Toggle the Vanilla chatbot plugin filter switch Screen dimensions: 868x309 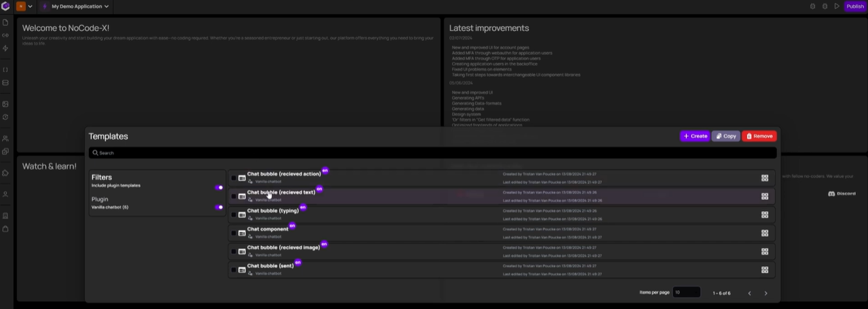point(219,207)
